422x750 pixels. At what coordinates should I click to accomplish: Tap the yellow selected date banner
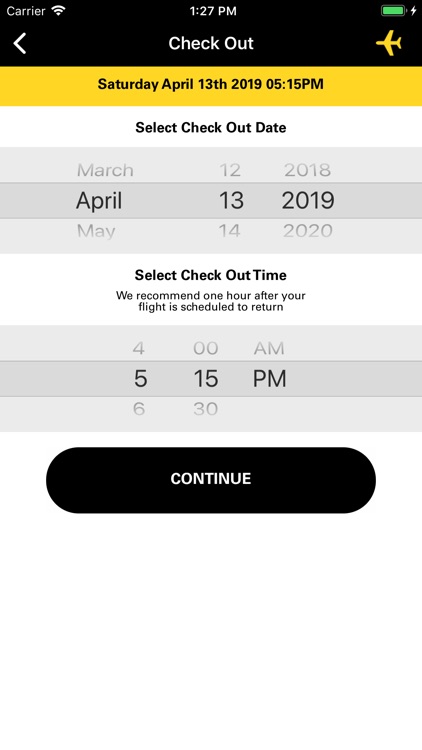coord(211,86)
